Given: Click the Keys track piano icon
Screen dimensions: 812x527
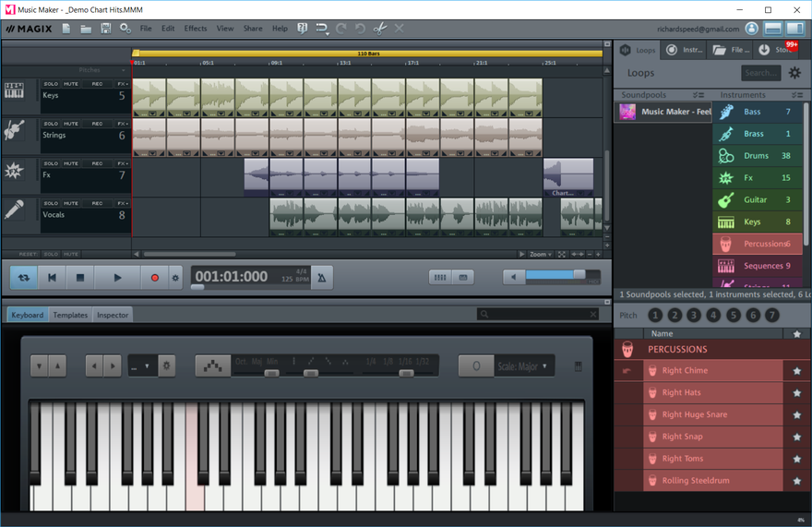Looking at the screenshot, I should [14, 90].
